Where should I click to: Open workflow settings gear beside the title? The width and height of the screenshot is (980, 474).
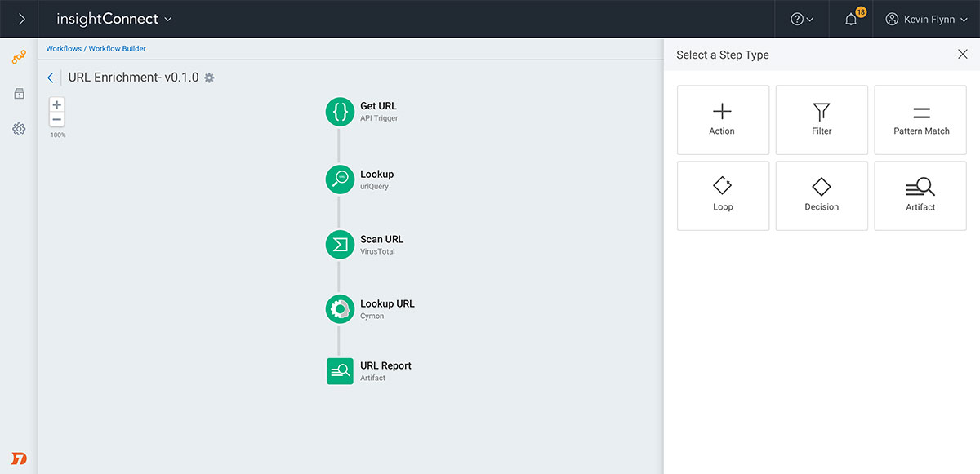pos(209,78)
